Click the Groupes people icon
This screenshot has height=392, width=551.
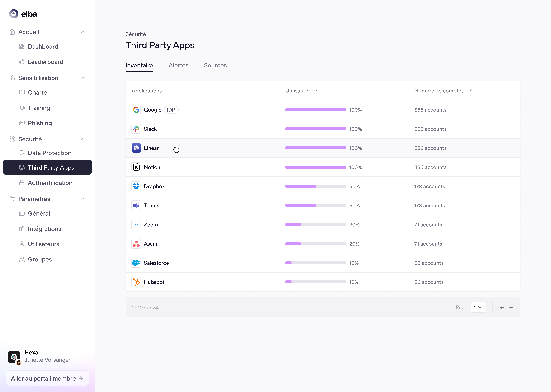(22, 259)
